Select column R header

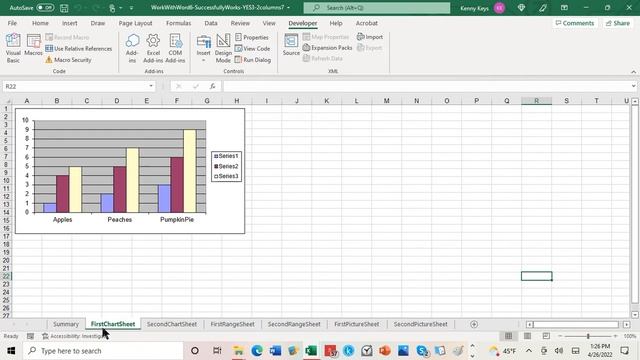click(536, 101)
